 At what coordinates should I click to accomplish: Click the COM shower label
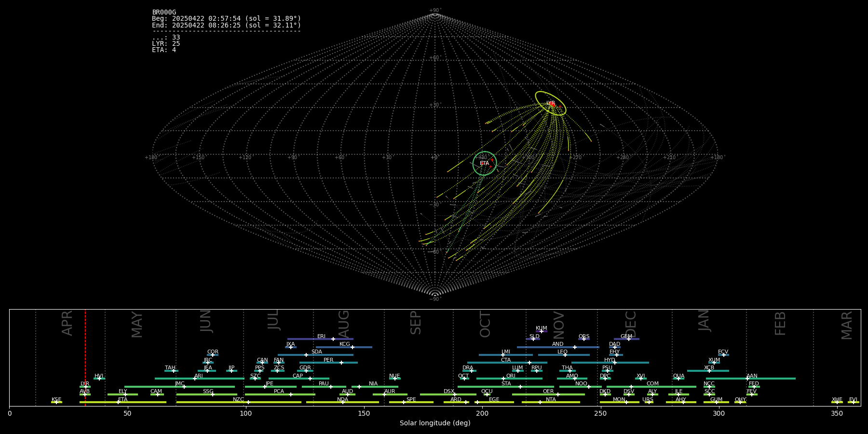(x=652, y=384)
